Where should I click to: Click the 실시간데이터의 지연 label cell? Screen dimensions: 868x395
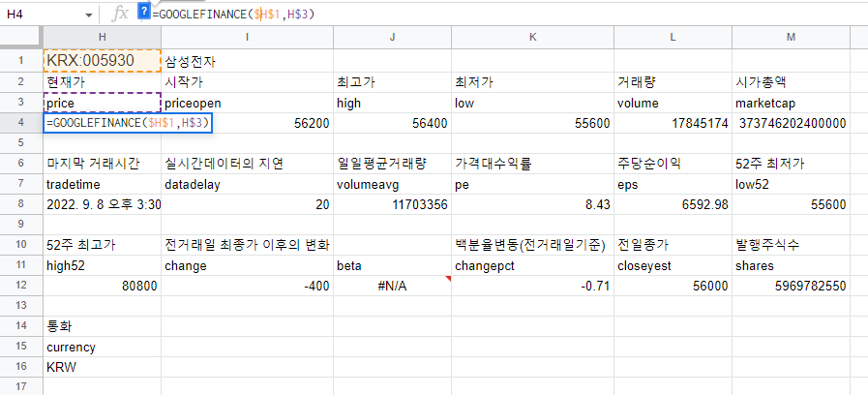pos(248,164)
